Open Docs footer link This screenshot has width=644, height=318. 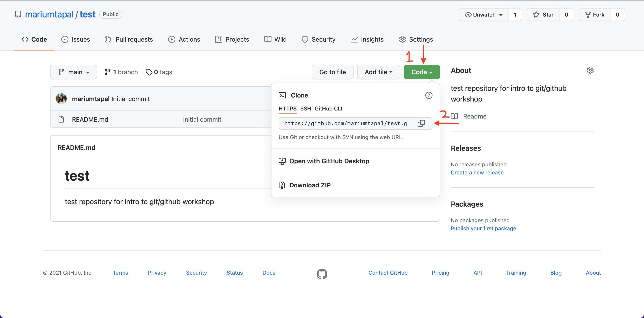click(269, 273)
